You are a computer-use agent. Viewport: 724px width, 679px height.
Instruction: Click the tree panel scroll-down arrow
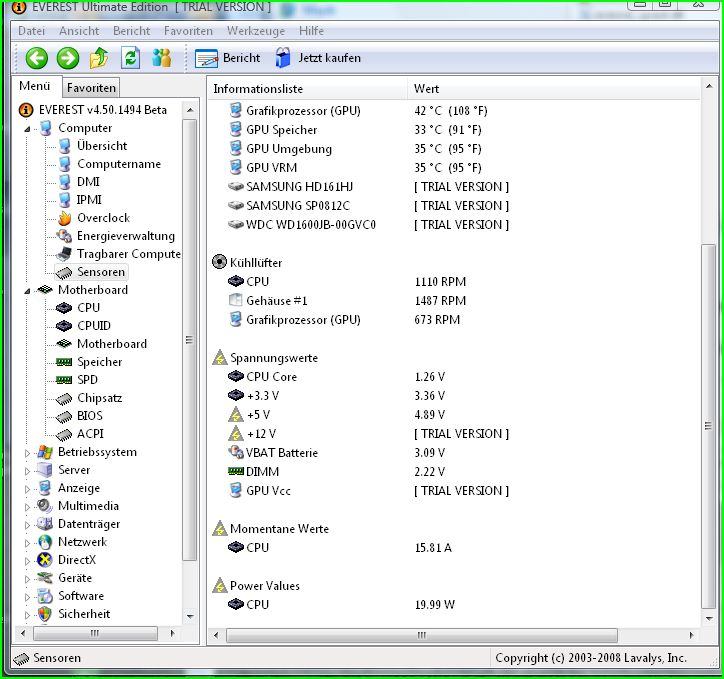(x=190, y=616)
